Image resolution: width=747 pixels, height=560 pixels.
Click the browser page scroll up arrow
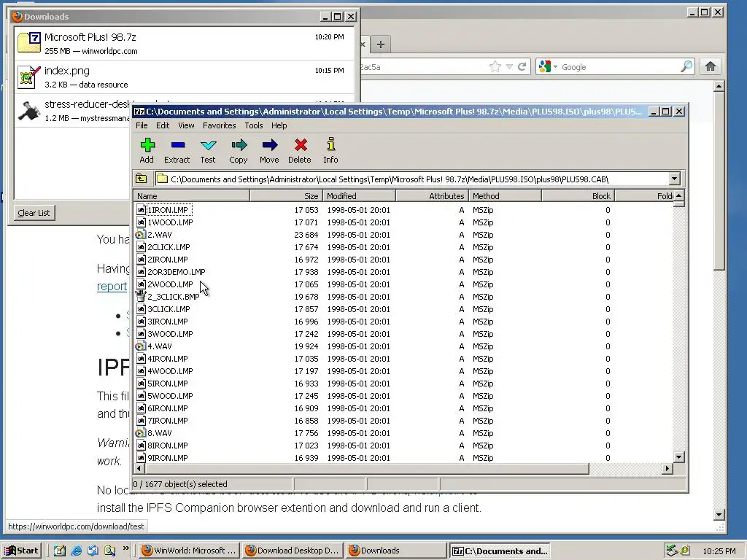pyautogui.click(x=719, y=86)
